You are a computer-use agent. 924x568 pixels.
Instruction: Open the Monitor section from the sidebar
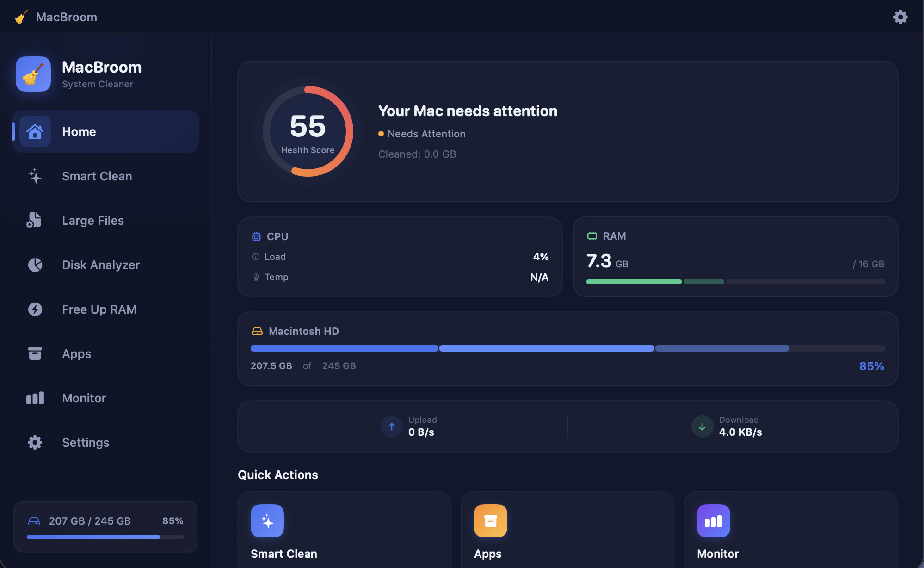[x=105, y=398]
